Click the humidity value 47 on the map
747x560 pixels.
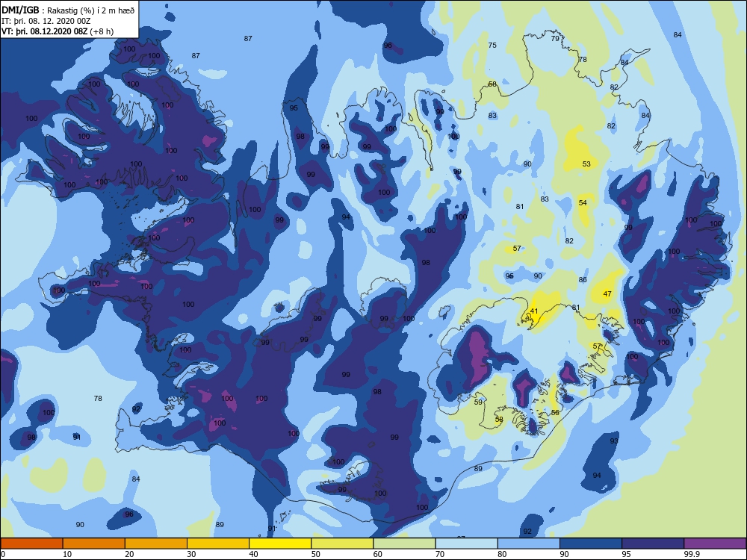click(607, 293)
